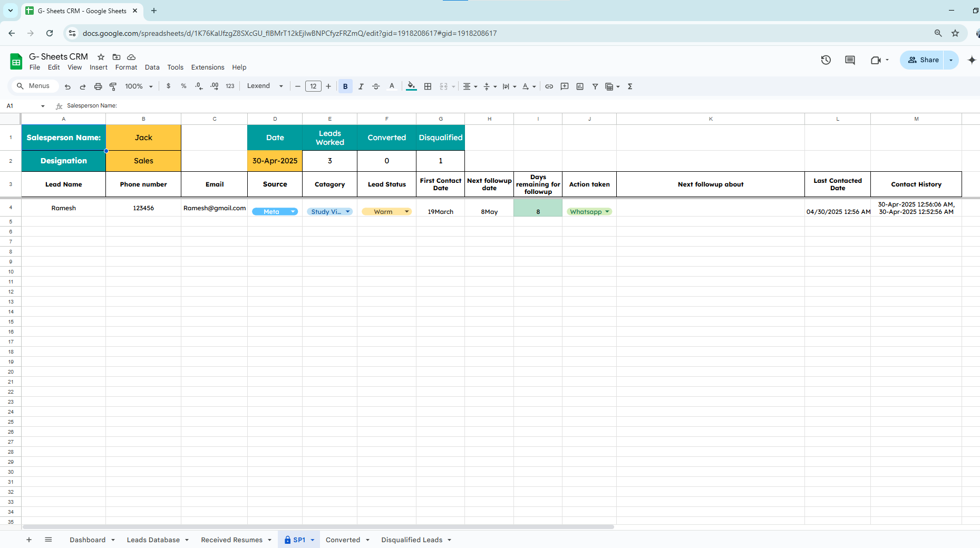Open the borders tool
This screenshot has height=548, width=980.
point(428,86)
